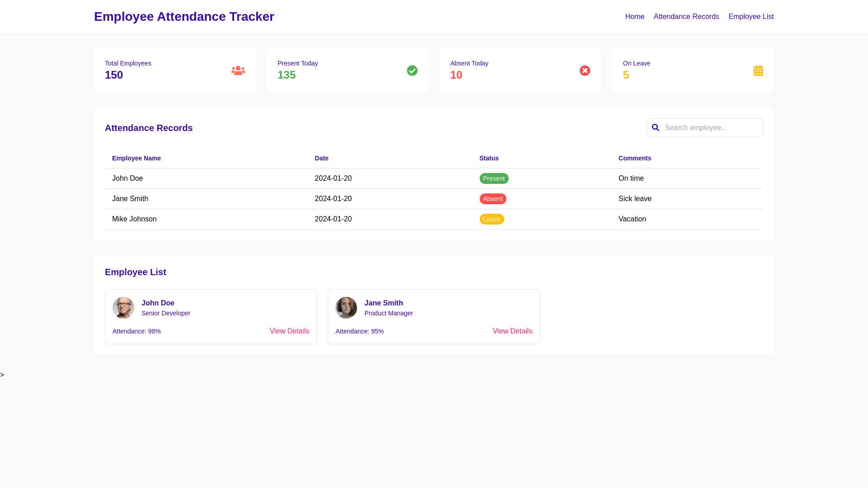The image size is (868, 488).
Task: Click Jane Smith's avatar photo
Action: pyautogui.click(x=346, y=308)
